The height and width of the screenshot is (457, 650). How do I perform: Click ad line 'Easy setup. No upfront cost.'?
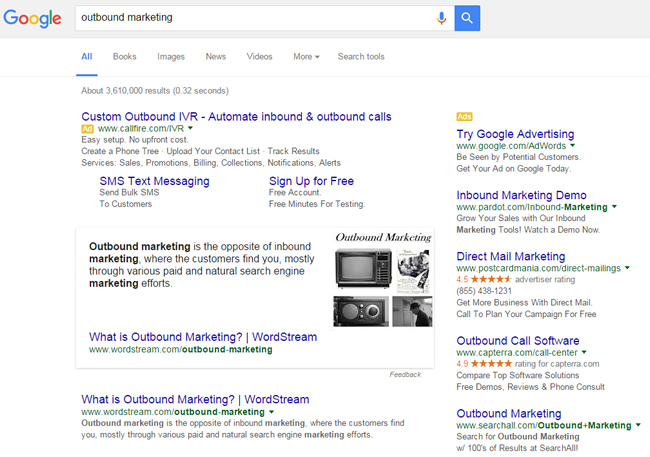[x=135, y=139]
